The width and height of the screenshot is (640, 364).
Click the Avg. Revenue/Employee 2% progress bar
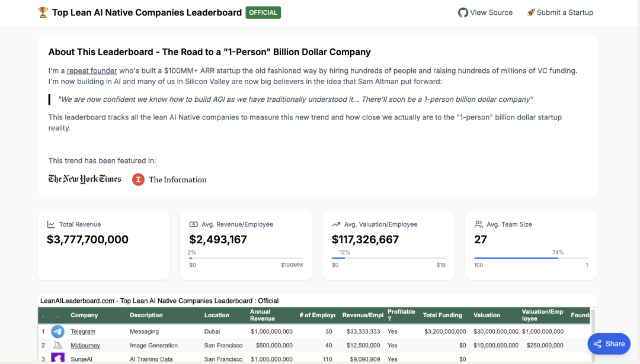[246, 258]
